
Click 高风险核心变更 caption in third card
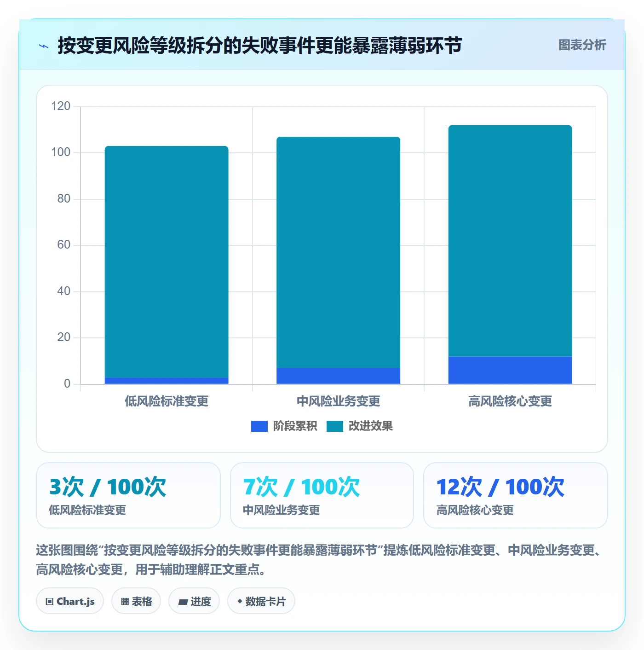[x=475, y=510]
